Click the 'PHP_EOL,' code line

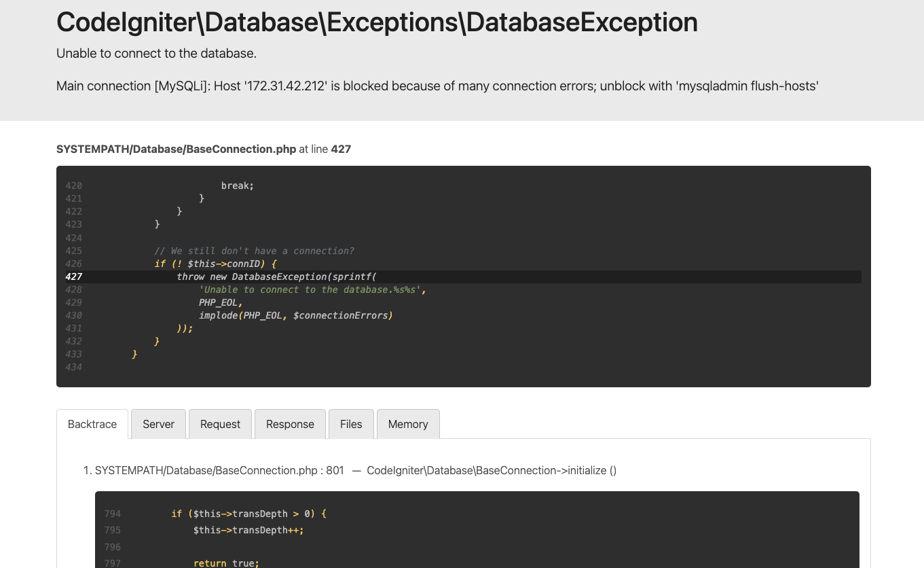[x=221, y=302]
